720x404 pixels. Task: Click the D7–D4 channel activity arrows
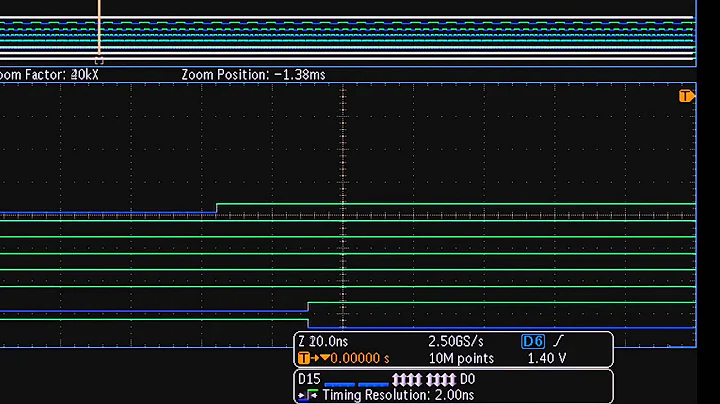(407, 380)
